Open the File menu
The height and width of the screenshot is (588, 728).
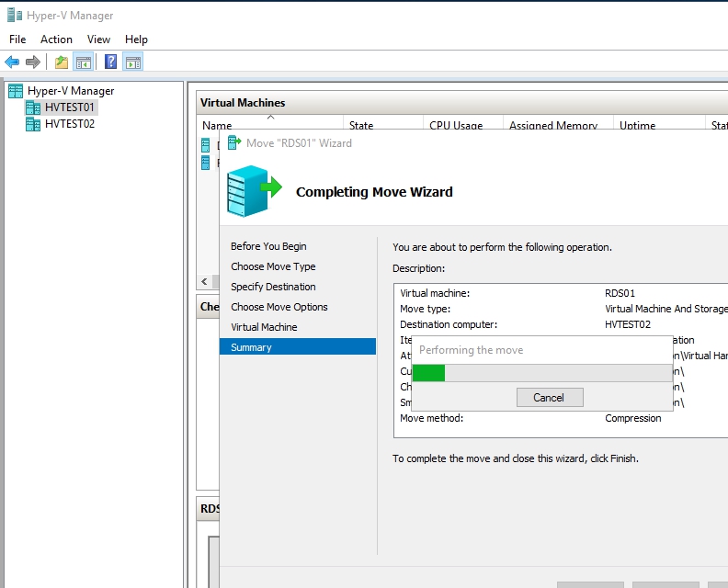tap(18, 40)
